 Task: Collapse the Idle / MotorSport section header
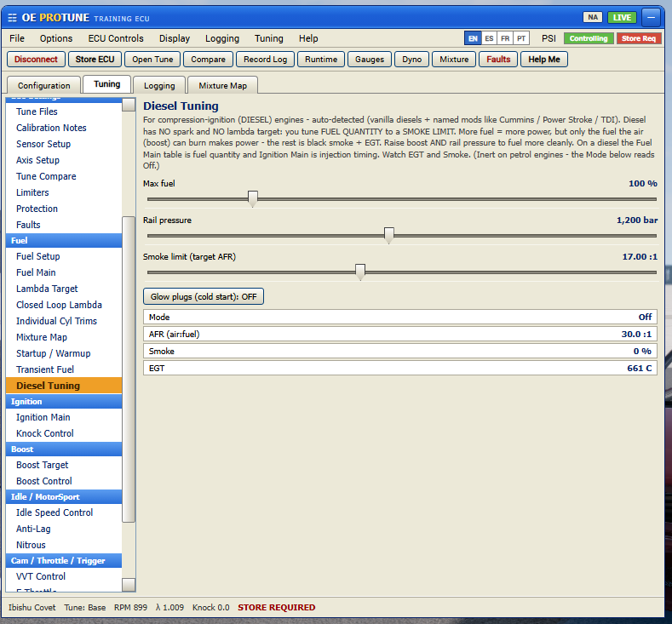click(x=64, y=496)
